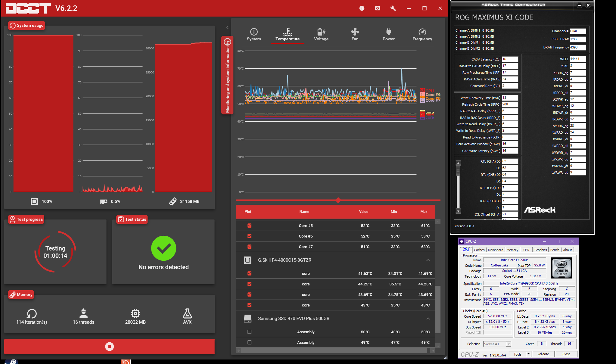Check plot box for Assembly 49°C
Image resolution: width=616 pixels, height=364 pixels.
(x=249, y=342)
